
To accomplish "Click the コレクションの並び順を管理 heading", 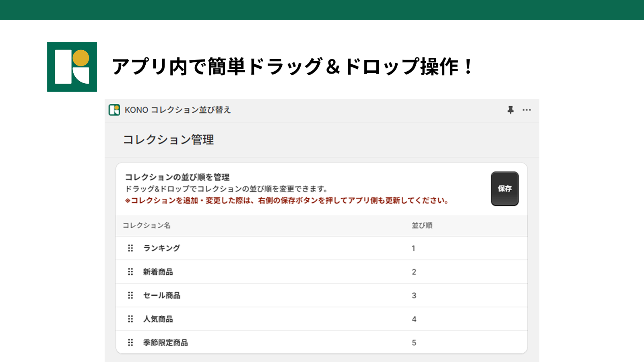I will coord(177,177).
